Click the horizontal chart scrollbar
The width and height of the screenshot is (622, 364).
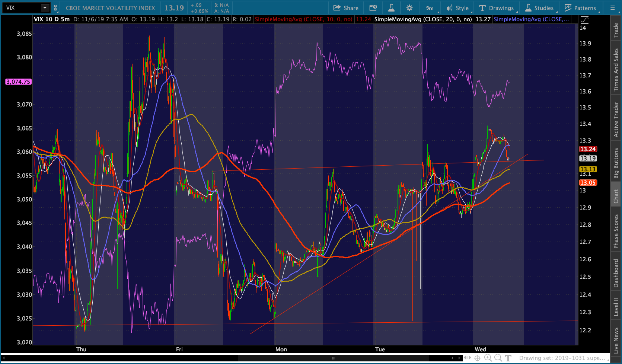tap(333, 358)
